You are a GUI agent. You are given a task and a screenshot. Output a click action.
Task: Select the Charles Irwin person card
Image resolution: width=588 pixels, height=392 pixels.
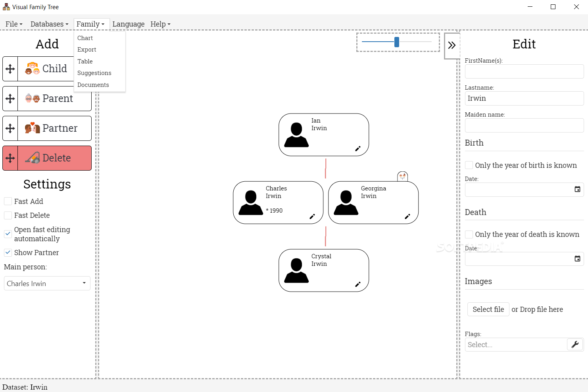pos(278,203)
